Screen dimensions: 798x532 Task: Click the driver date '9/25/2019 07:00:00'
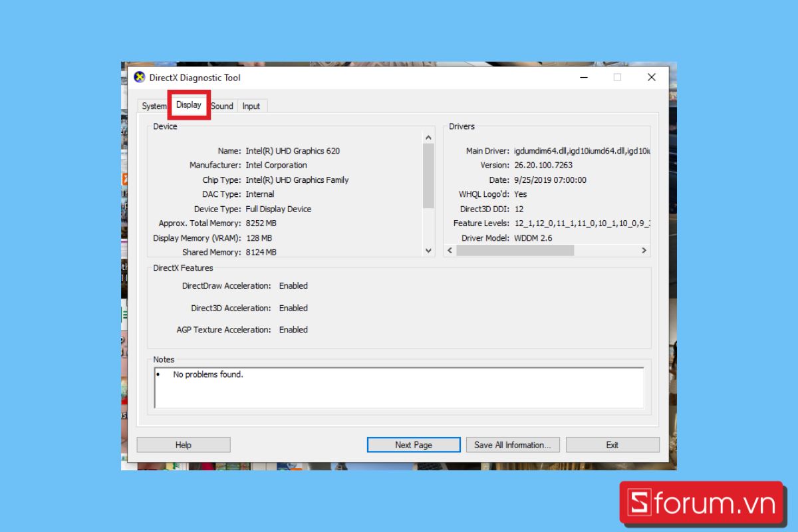tap(551, 180)
